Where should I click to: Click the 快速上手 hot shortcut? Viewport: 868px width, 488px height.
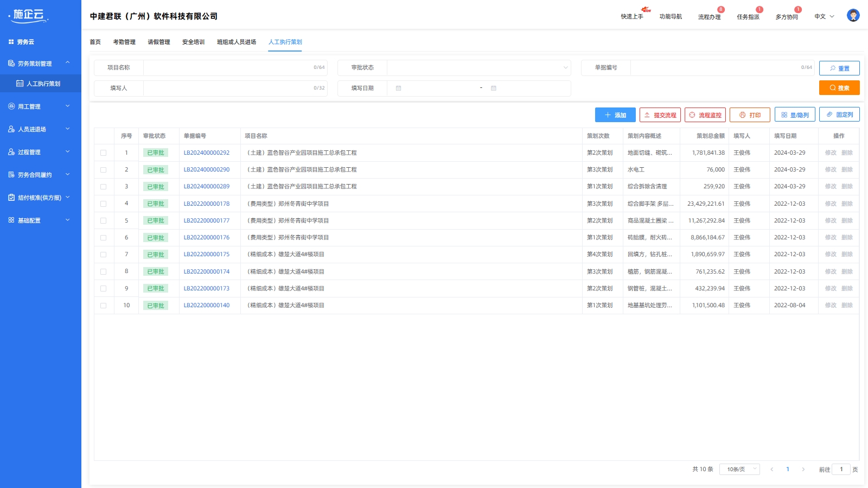coord(632,17)
